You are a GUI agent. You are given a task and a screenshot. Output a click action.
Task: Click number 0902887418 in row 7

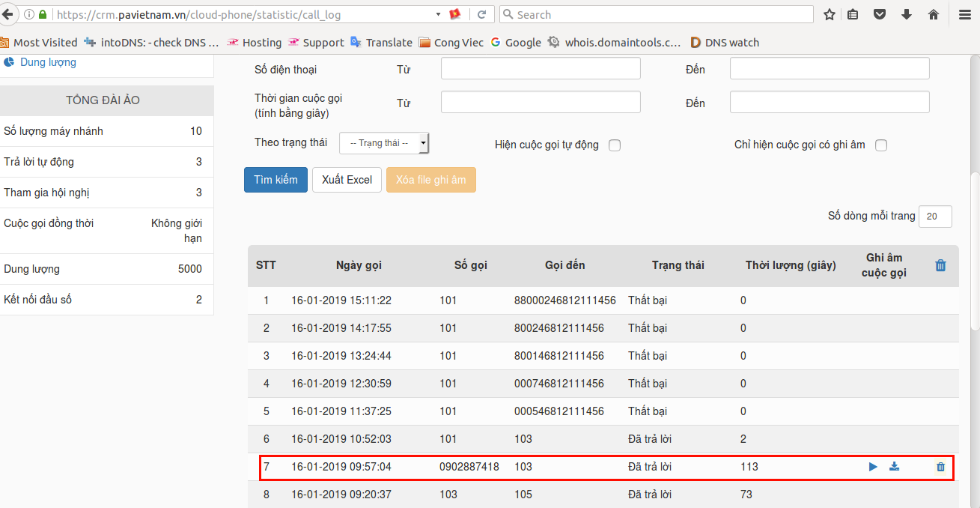click(x=469, y=467)
